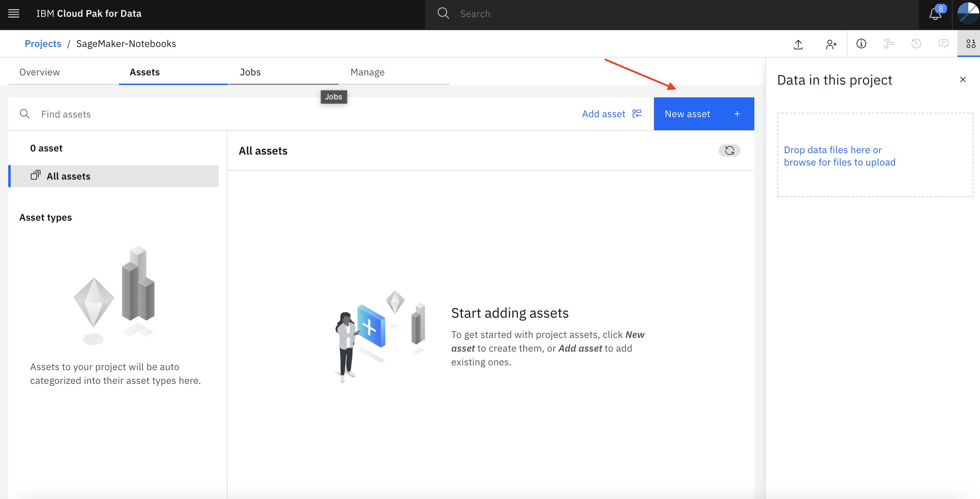Image resolution: width=980 pixels, height=499 pixels.
Task: Close the Data in this project panel
Action: click(963, 80)
